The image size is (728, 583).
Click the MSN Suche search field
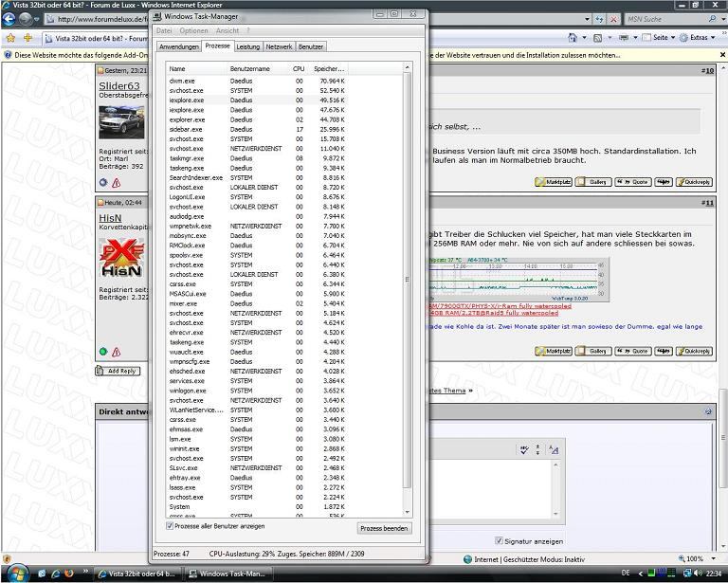point(665,19)
